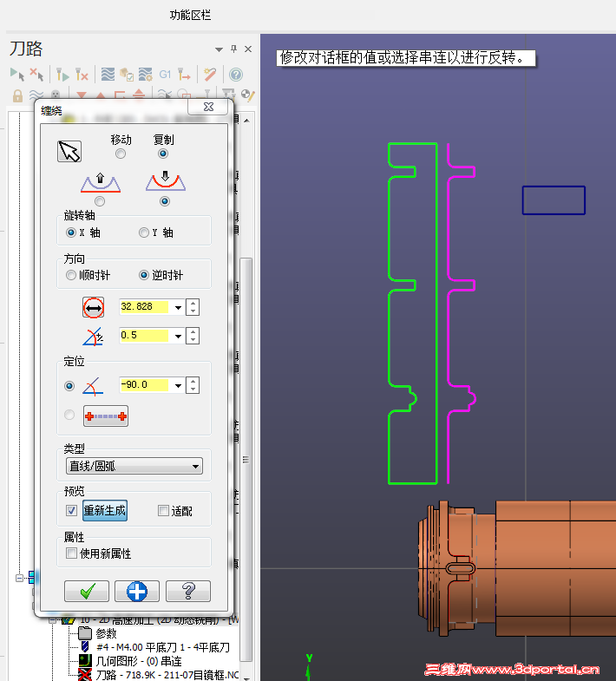Click the blue plus Apply button

point(137,591)
